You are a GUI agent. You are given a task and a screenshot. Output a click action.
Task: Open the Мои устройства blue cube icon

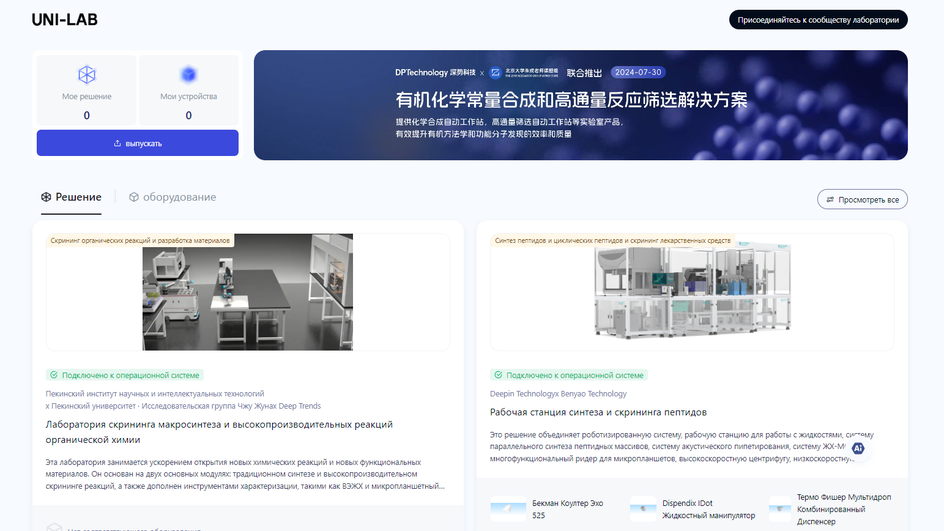pos(188,75)
